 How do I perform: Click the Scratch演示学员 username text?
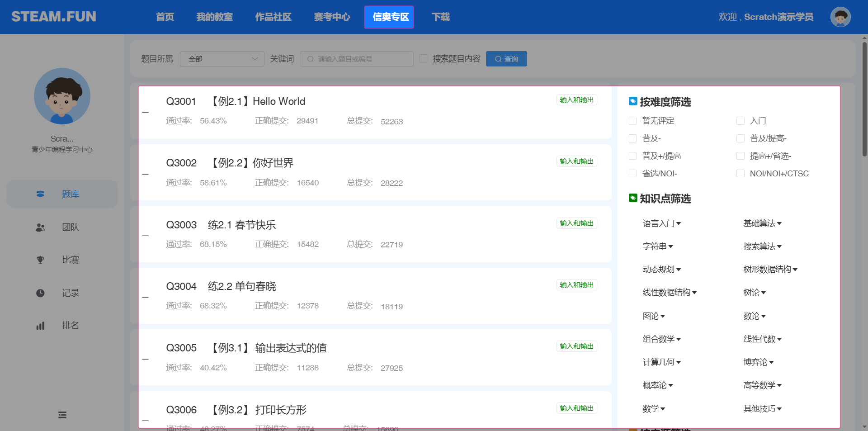[x=779, y=17]
